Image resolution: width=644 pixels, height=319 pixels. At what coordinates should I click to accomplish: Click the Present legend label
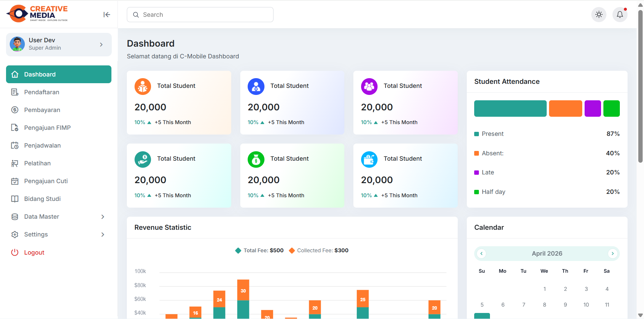tap(493, 134)
